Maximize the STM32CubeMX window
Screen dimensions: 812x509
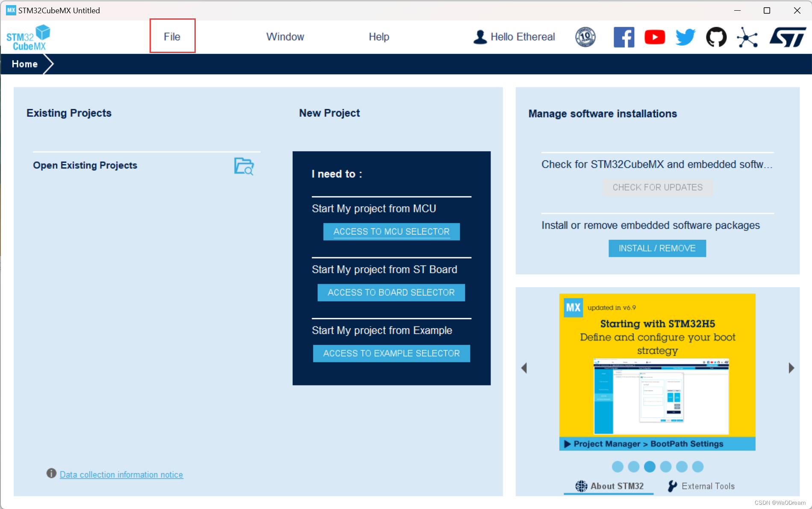coord(767,10)
